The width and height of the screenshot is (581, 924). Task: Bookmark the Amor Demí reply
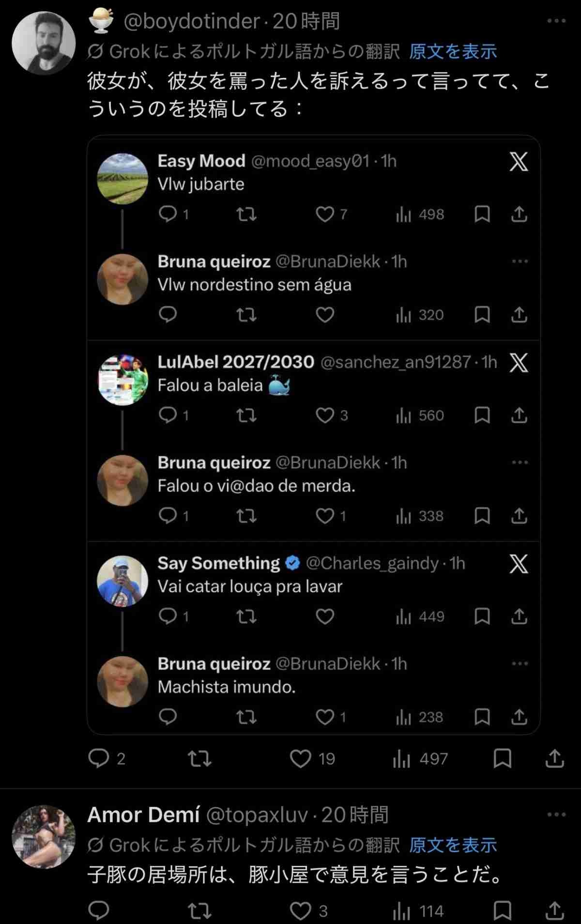coord(502,911)
